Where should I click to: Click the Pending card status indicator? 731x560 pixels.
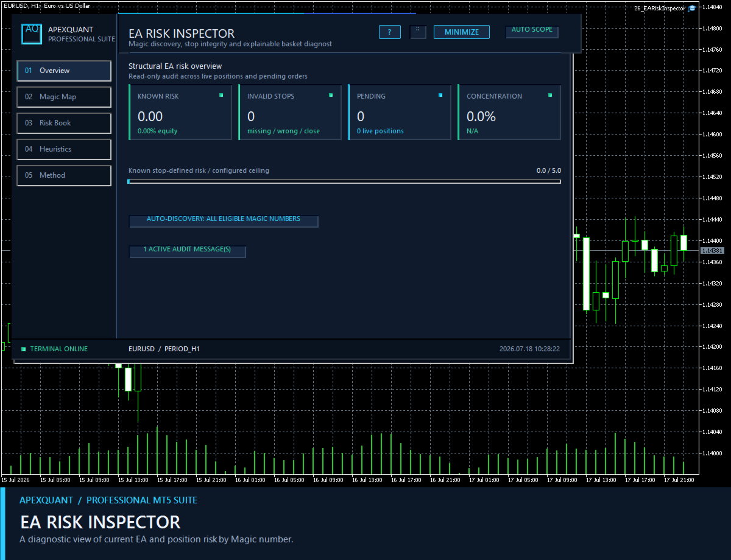(440, 95)
